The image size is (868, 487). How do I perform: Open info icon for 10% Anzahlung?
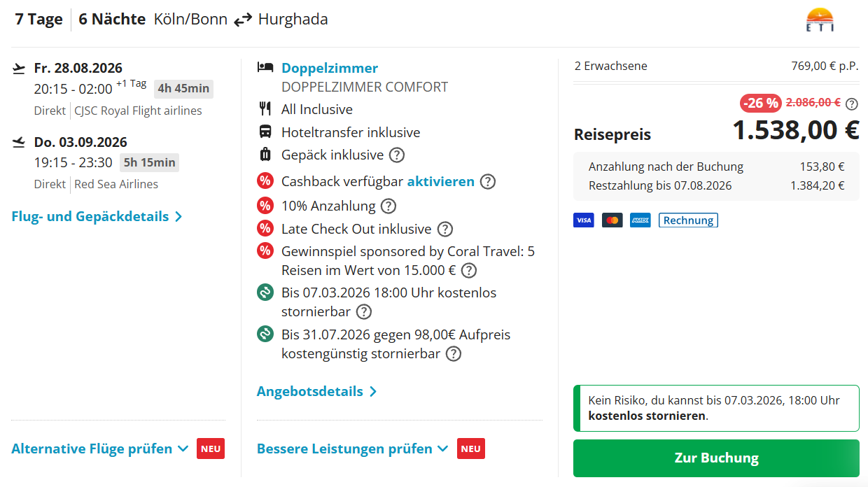pyautogui.click(x=388, y=206)
